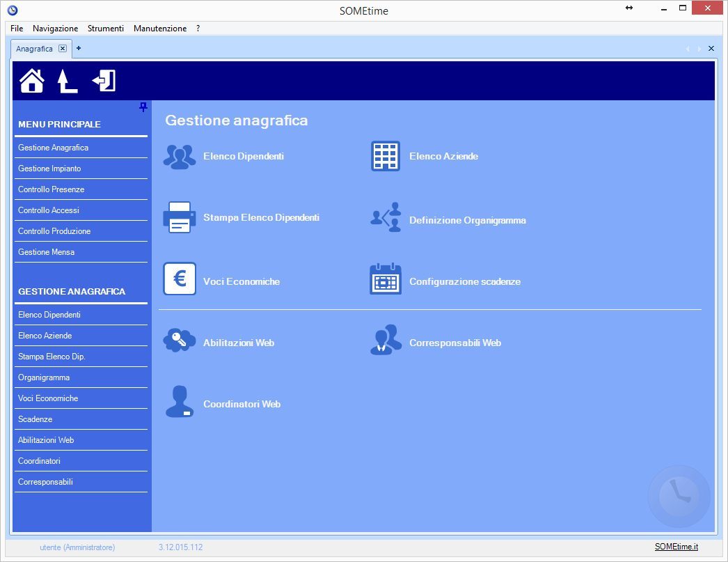Add a new tab with plus button
This screenshot has height=562, width=728.
79,48
